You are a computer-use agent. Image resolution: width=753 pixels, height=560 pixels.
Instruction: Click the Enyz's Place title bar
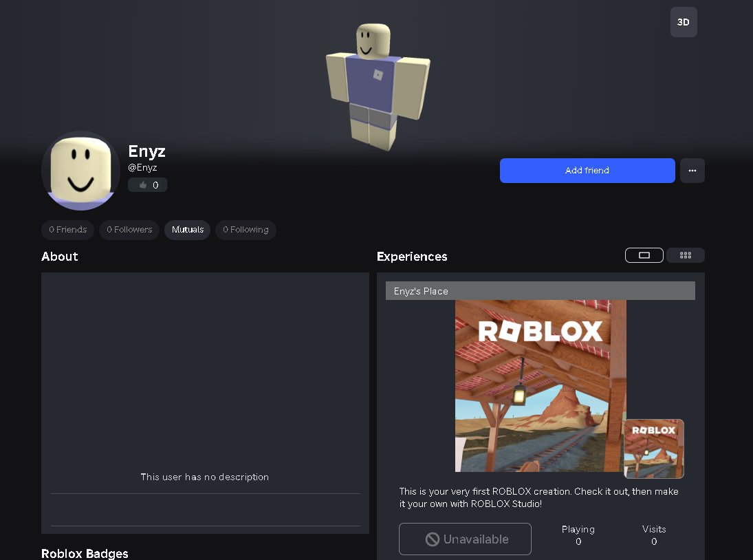click(541, 291)
